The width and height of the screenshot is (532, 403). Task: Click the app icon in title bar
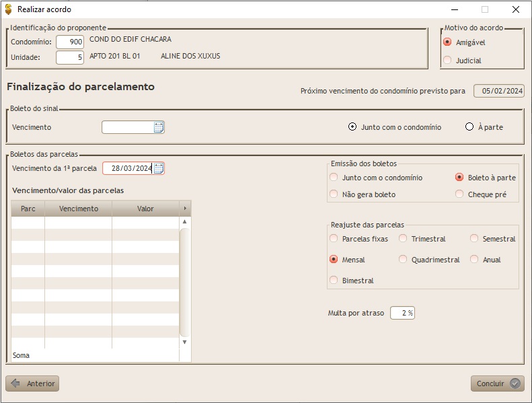click(x=8, y=9)
